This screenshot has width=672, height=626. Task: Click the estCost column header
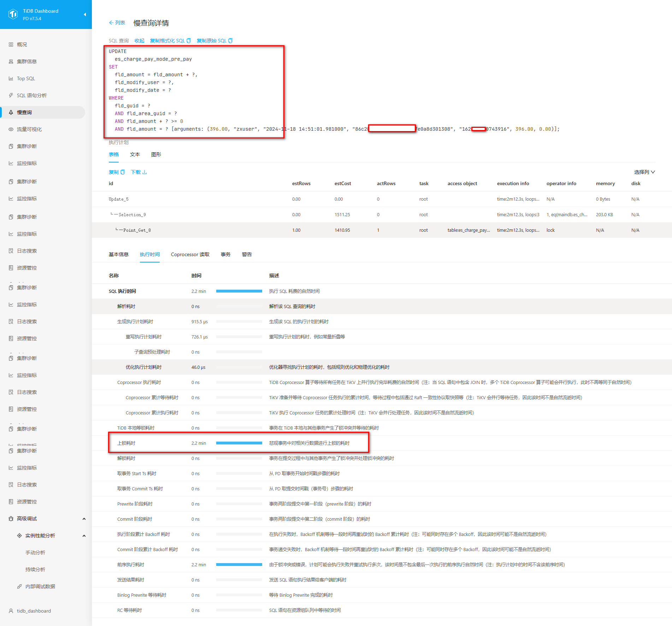343,183
